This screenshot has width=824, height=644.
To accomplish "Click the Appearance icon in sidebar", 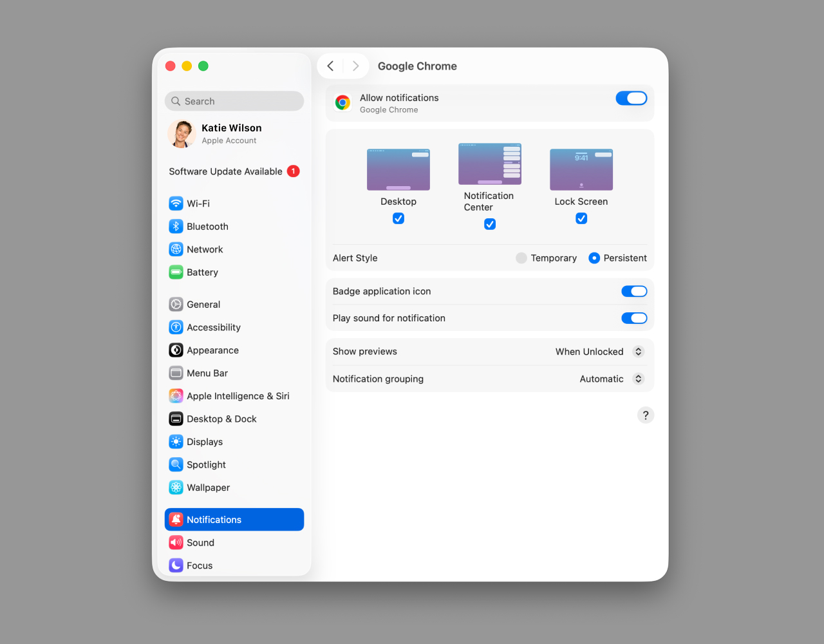I will 176,350.
